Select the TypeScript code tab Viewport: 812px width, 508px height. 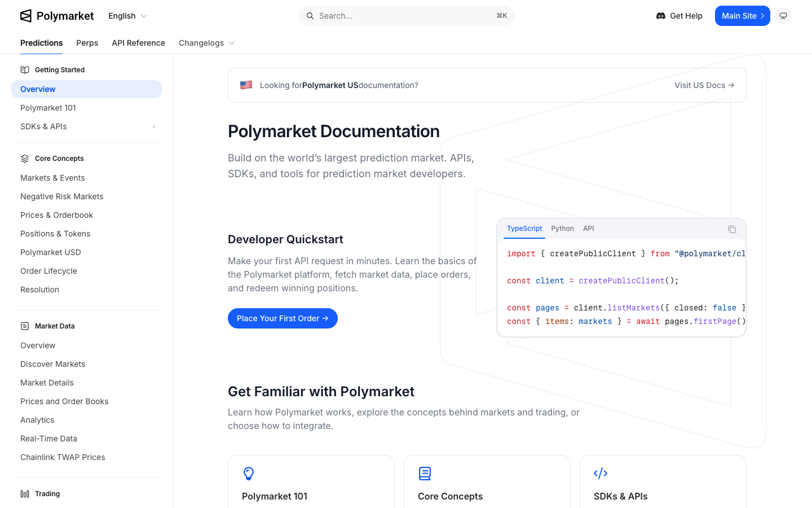(524, 229)
